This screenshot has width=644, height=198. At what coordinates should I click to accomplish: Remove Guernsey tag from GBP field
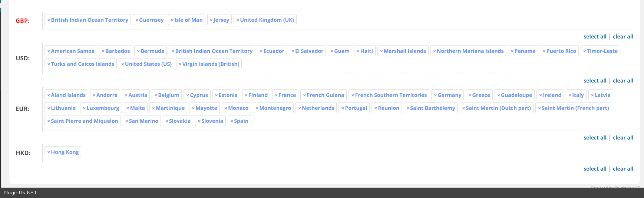click(x=137, y=20)
